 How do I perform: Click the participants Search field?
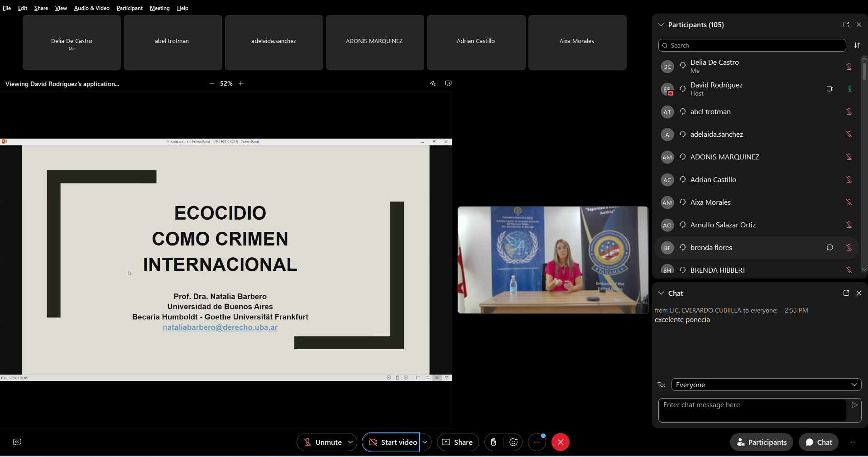coord(752,45)
